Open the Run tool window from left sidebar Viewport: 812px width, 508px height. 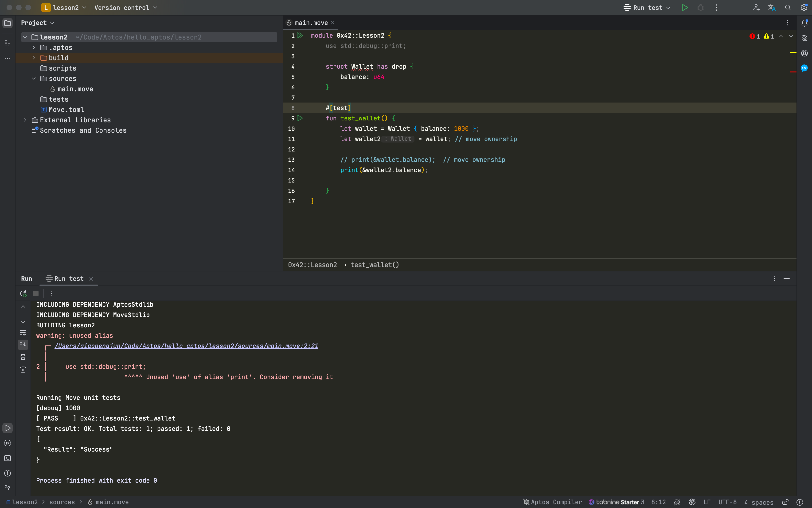point(7,428)
